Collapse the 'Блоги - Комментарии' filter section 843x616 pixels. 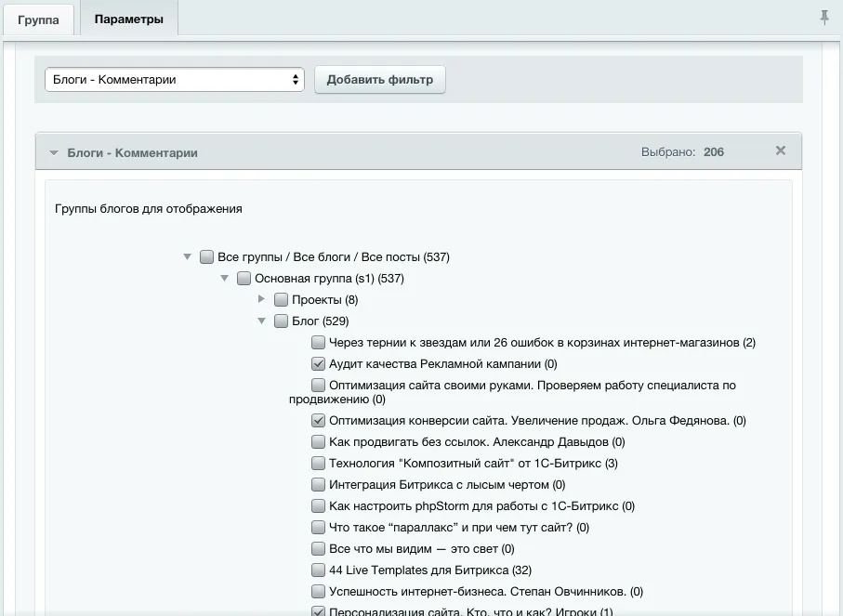point(54,151)
